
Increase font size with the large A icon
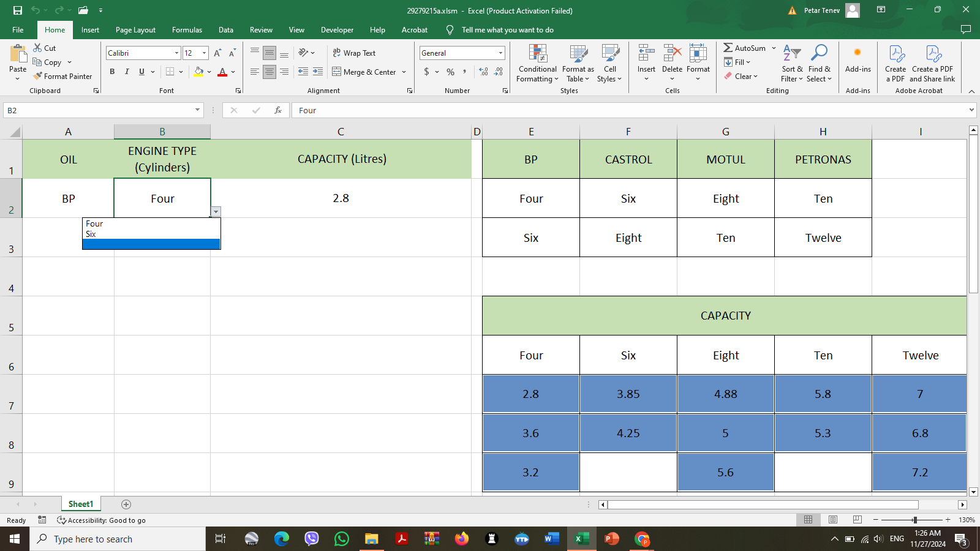[x=218, y=53]
